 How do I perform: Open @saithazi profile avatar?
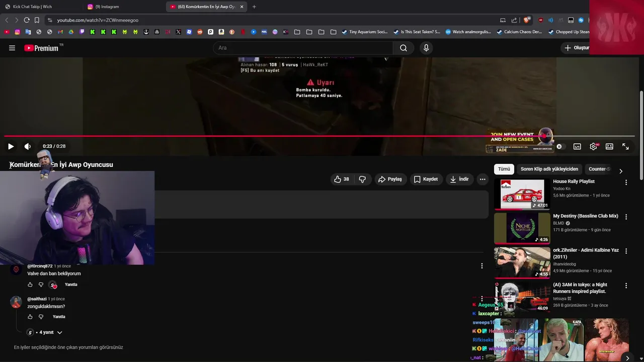[x=16, y=302]
